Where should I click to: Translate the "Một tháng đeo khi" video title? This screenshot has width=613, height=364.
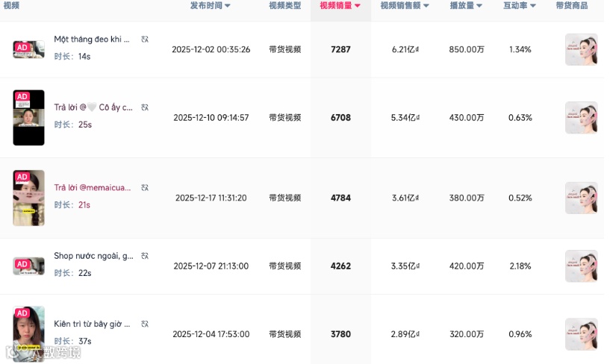[145, 39]
